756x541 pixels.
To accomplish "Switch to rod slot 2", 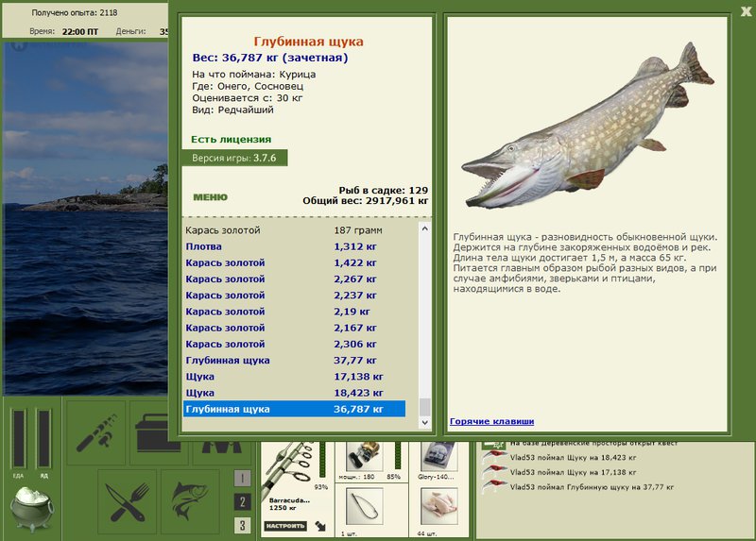I will click(x=243, y=502).
